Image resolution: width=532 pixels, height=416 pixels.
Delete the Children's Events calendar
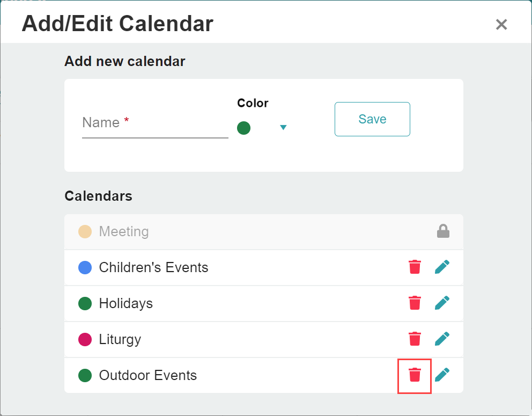click(x=415, y=267)
